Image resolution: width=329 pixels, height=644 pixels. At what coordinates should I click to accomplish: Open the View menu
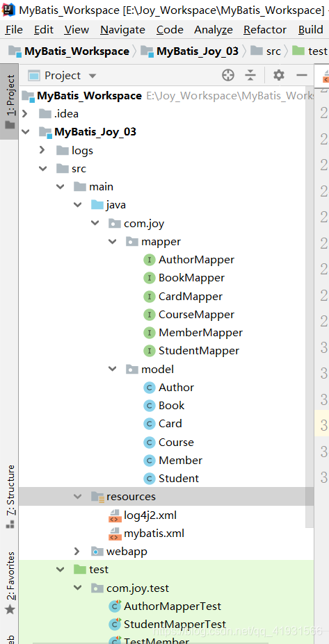coord(77,30)
